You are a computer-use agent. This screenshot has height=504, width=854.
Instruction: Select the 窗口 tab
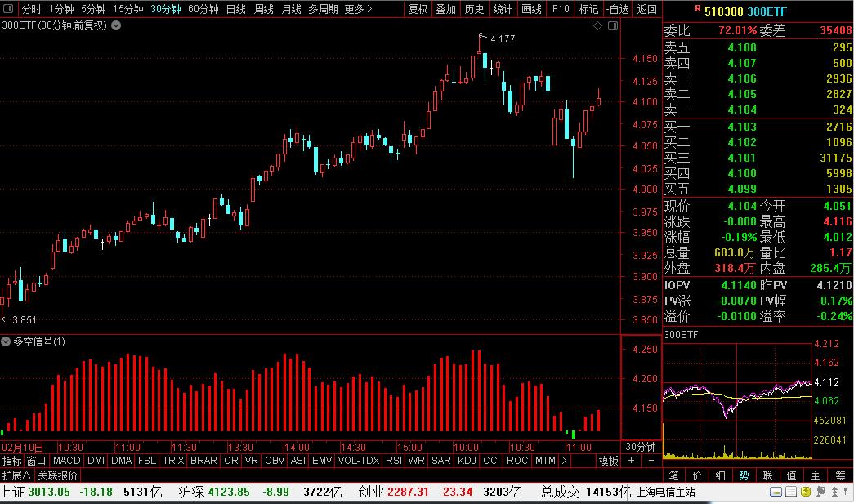(x=37, y=461)
